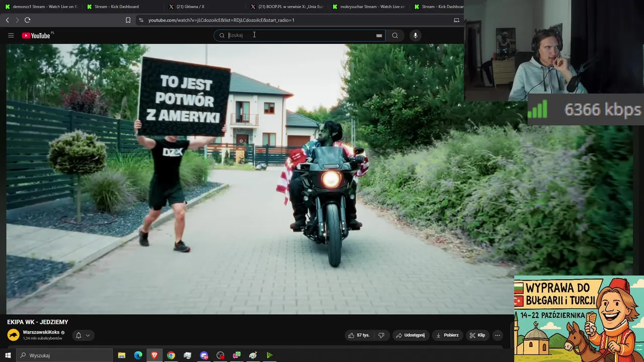Open more actions three-dot menu
This screenshot has height=362, width=644.
pos(498,335)
